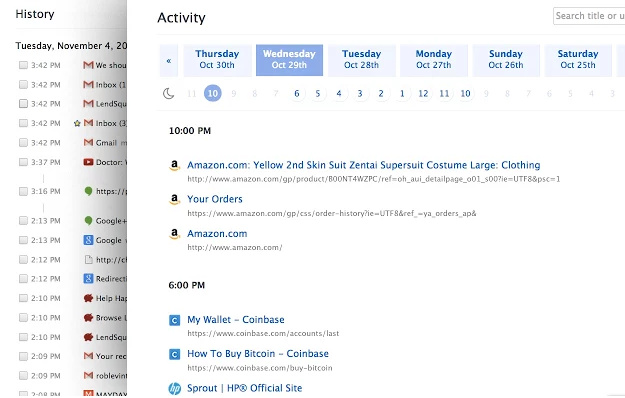
Task: Go to earlier days with the « button
Action: pos(169,61)
